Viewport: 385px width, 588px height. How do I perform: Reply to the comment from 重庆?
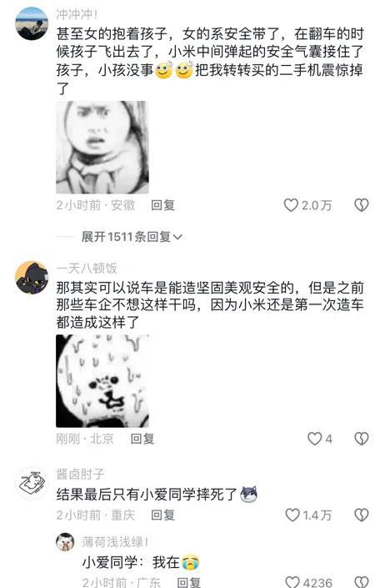click(x=162, y=515)
